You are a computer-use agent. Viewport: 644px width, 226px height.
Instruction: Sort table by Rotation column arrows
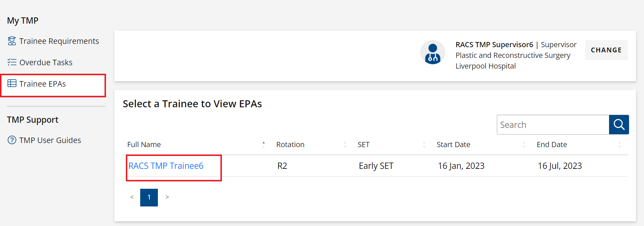(x=345, y=145)
